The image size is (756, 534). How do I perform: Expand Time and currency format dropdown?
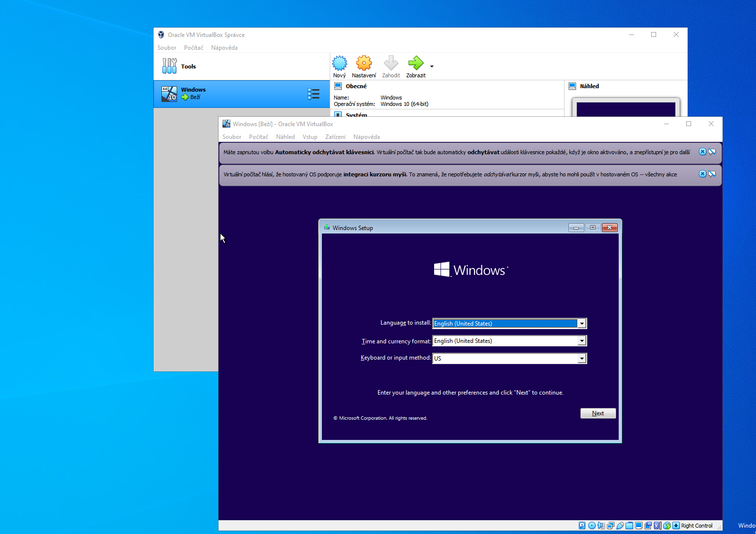(x=582, y=341)
